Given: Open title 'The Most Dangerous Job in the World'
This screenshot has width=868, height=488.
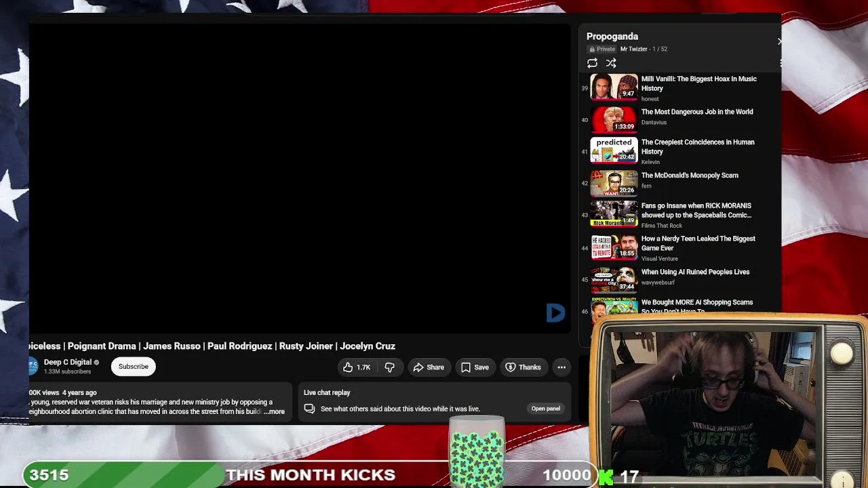Looking at the screenshot, I should (x=697, y=112).
